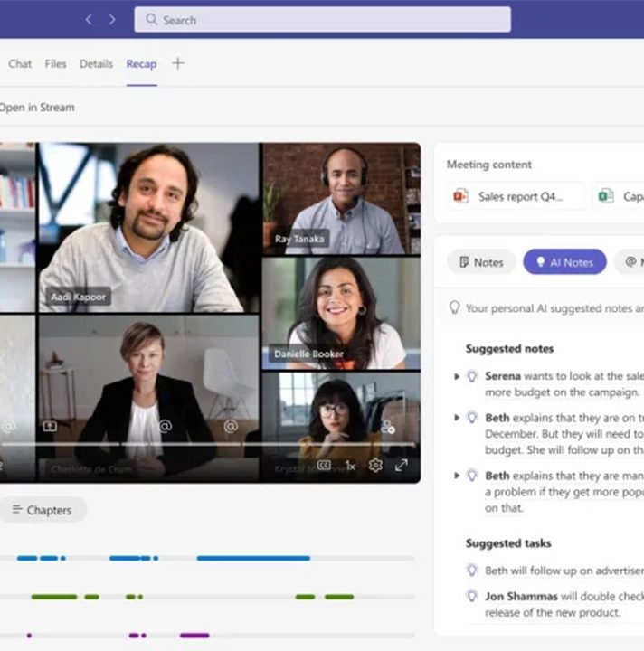Click the Aadi Kapoor video tile
The image size is (644, 651).
[148, 228]
